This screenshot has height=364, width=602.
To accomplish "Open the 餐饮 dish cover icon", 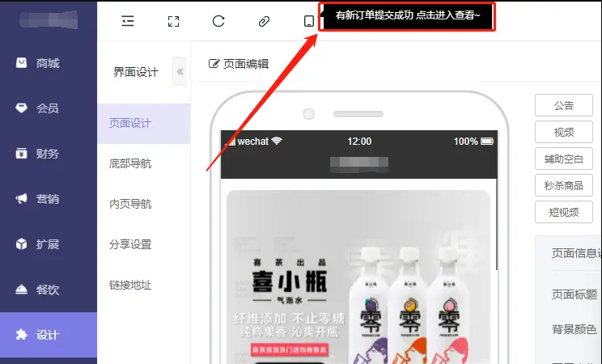I will (22, 289).
